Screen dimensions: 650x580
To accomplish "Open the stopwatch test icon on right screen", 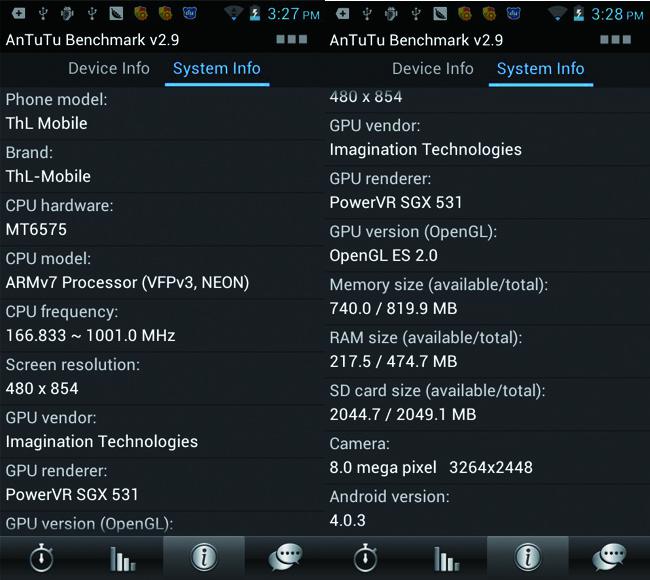I will 365,558.
